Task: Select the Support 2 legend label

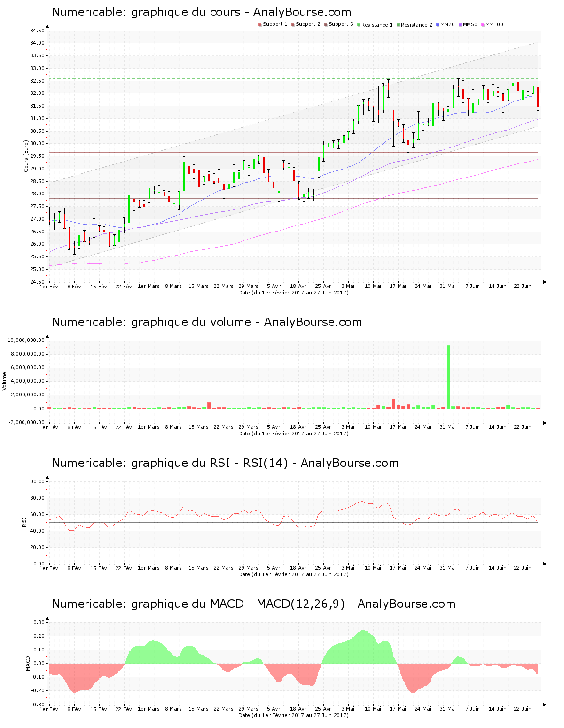Action: tap(308, 24)
